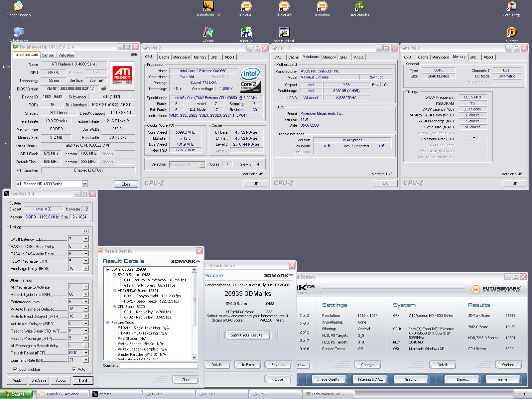This screenshot has height=399, width=532.
Task: Click Image Quality button in 3DMark06
Action: [330, 379]
